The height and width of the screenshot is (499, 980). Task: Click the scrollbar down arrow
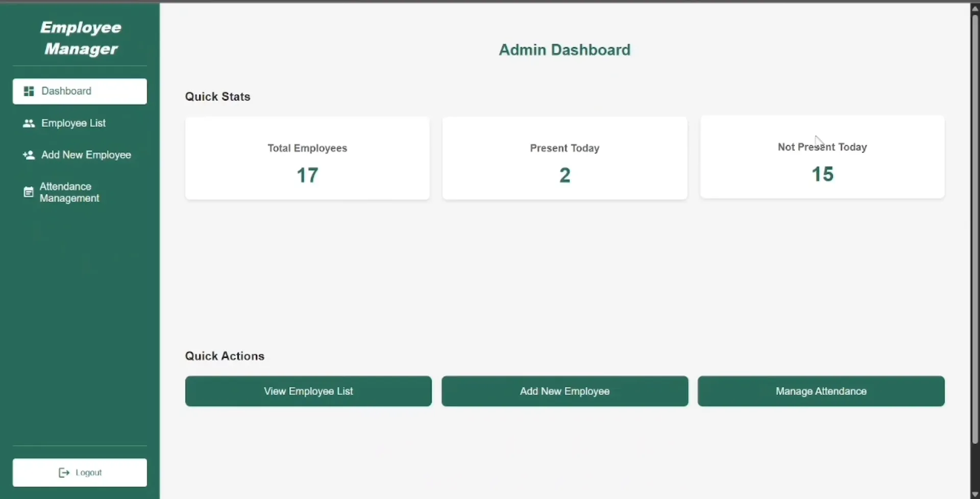(x=974, y=494)
